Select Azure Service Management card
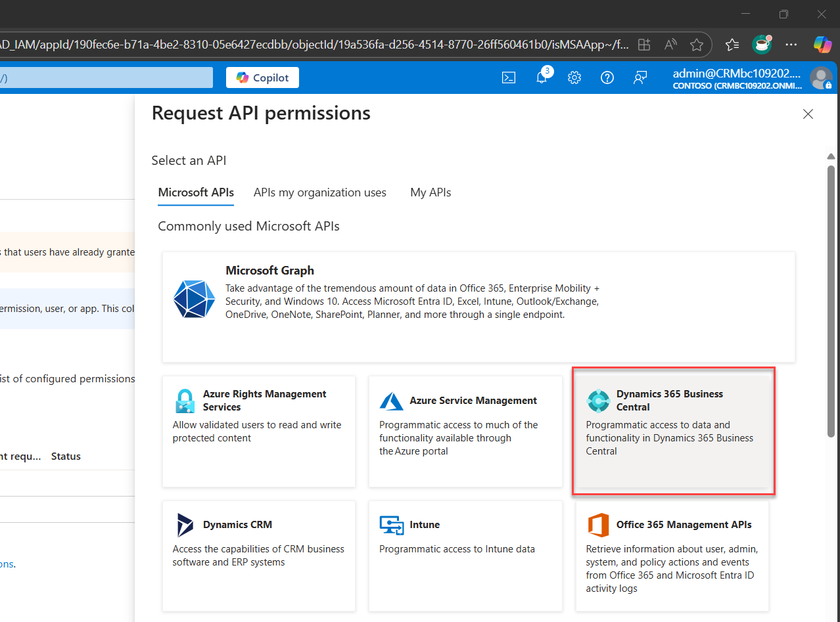840x622 pixels. pyautogui.click(x=465, y=432)
